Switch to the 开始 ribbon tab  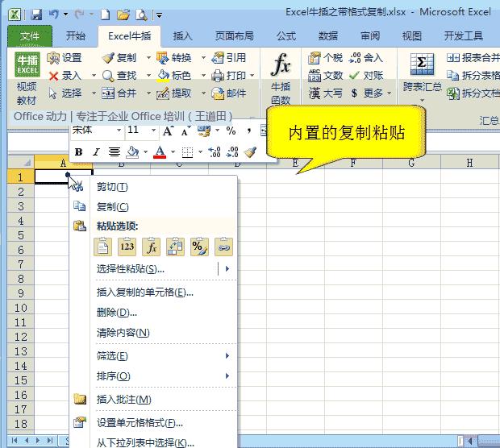(76, 36)
